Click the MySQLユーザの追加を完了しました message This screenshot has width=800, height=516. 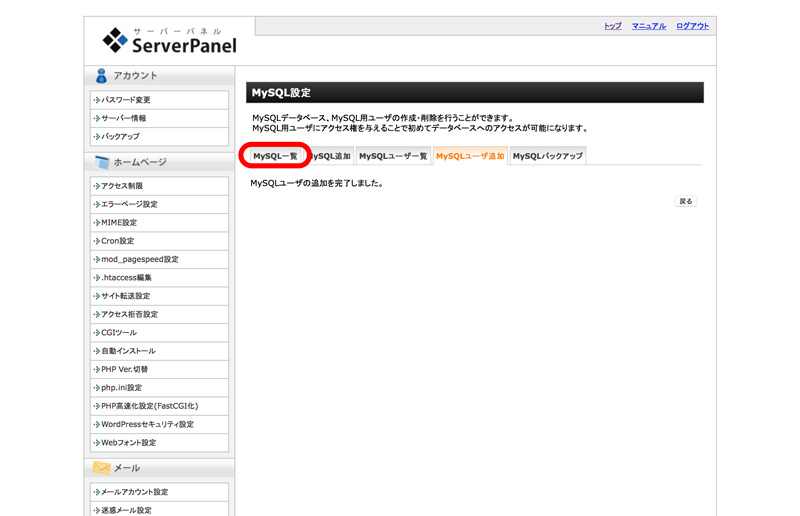317,183
